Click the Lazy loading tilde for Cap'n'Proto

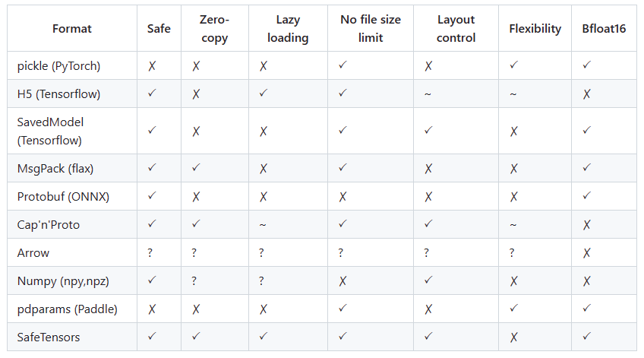pos(263,225)
